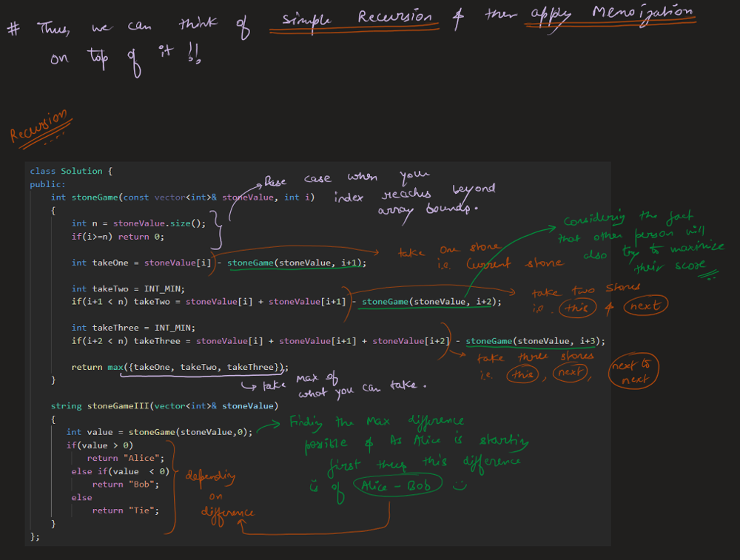
Task: Click the 'public:' keyword in code
Action: click(x=47, y=184)
